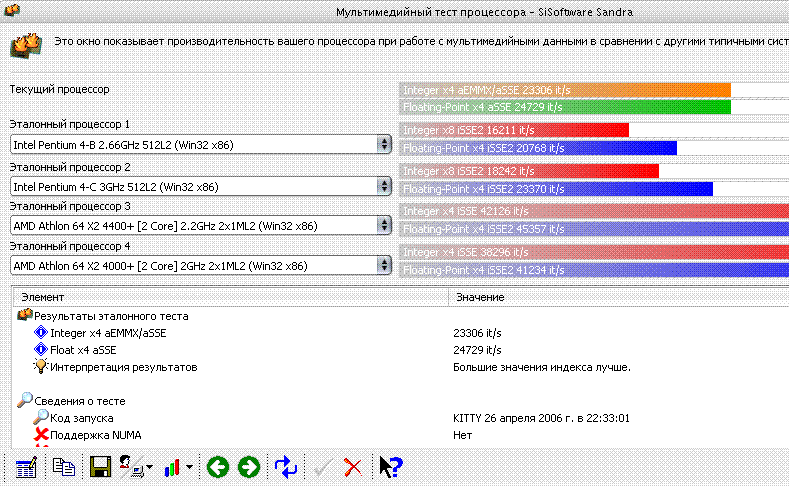Click the red Integer x8 16211 it/s bar
The width and height of the screenshot is (789, 486).
[x=514, y=130]
